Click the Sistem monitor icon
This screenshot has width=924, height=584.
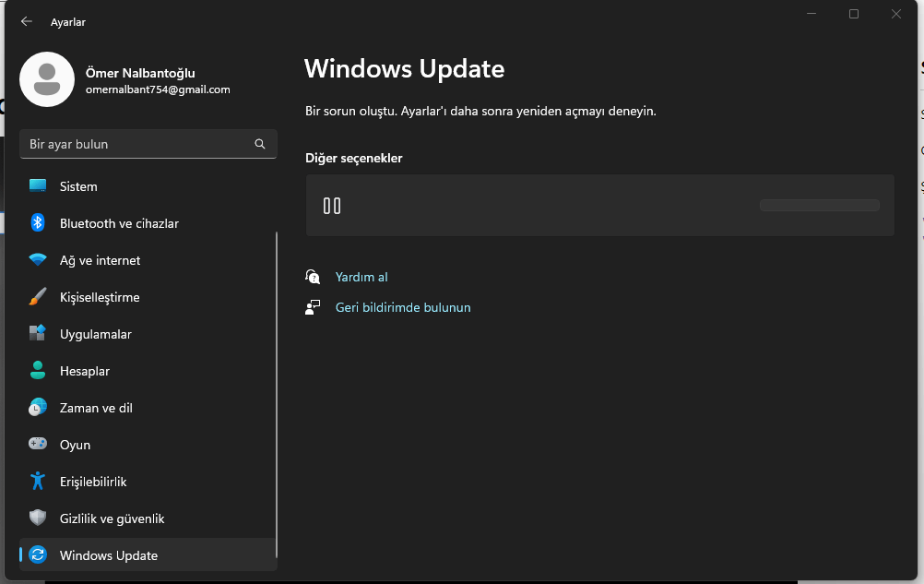tap(38, 186)
